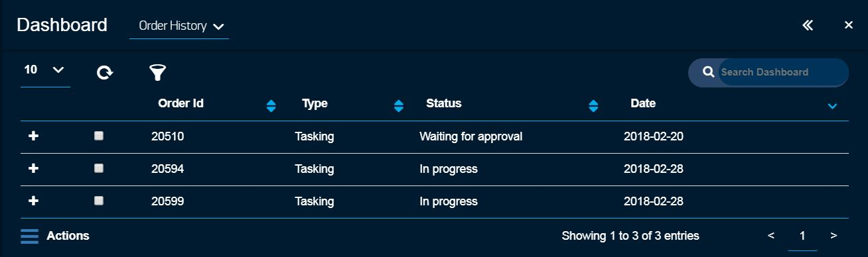Collapse the panel with the double chevron
The height and width of the screenshot is (257, 868).
[808, 25]
